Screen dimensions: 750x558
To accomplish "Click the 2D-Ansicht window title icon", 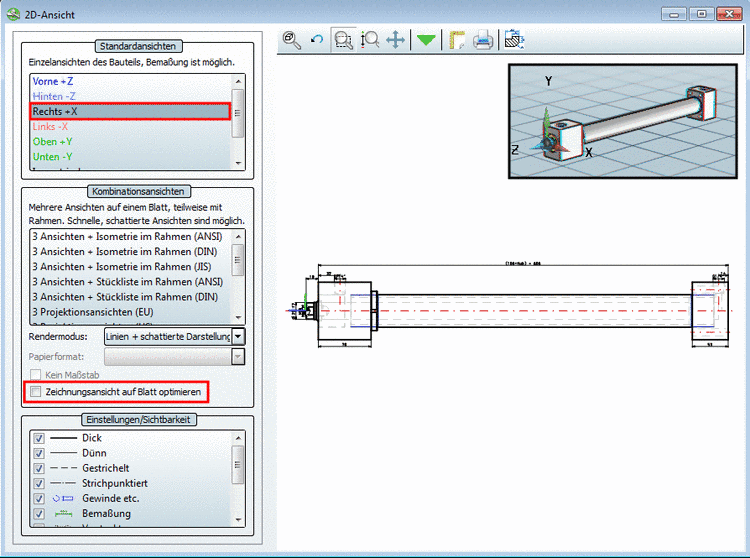I will [13, 14].
